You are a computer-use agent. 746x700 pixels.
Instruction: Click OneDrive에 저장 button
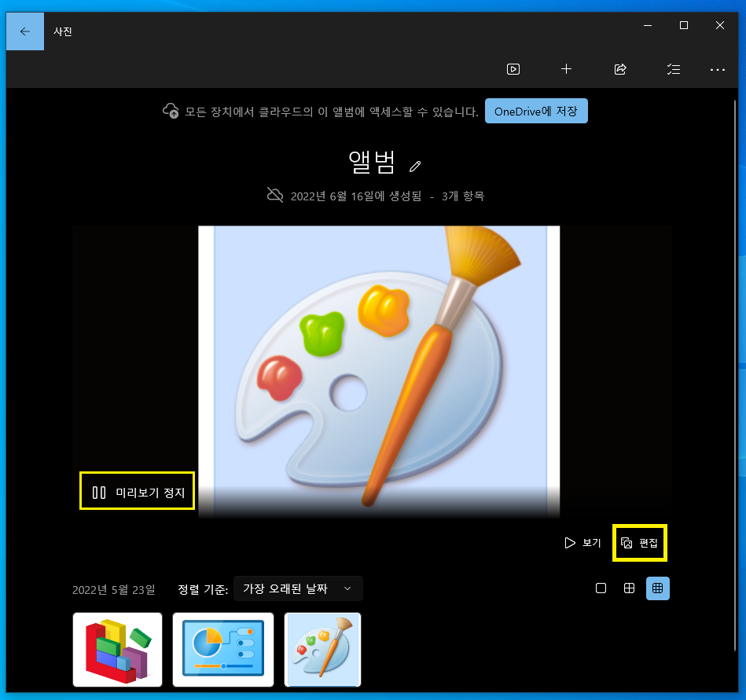(536, 111)
